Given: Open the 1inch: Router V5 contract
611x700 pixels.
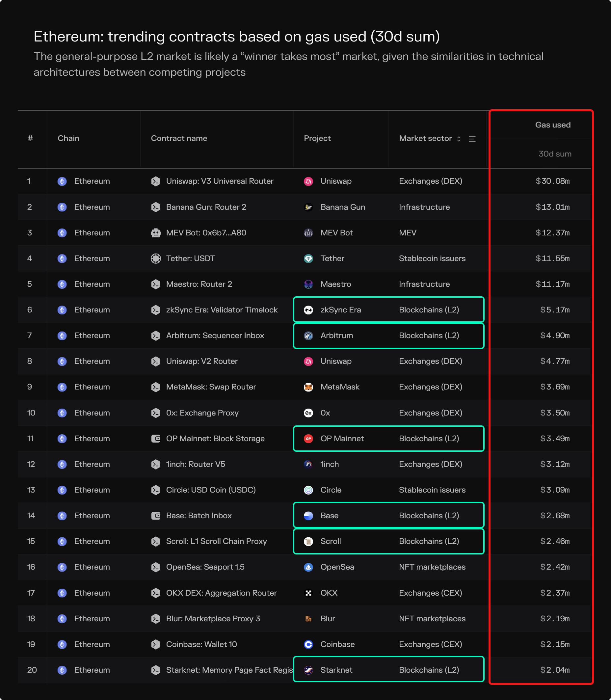Looking at the screenshot, I should 195,464.
